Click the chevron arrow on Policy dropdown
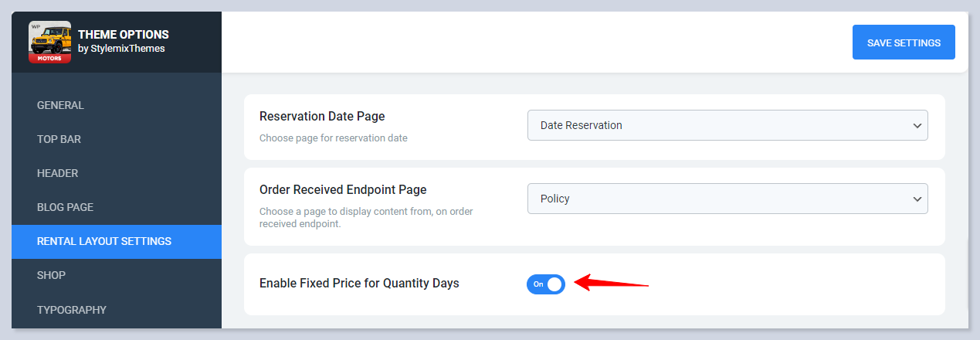980x340 pixels. point(917,199)
